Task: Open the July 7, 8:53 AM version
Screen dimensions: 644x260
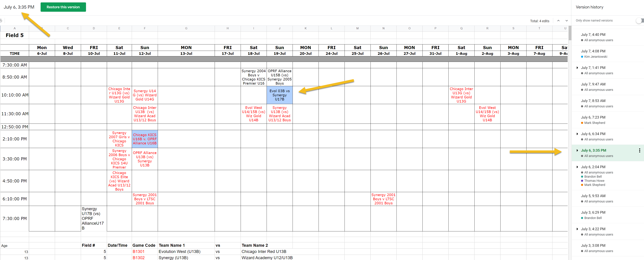Action: (x=608, y=103)
